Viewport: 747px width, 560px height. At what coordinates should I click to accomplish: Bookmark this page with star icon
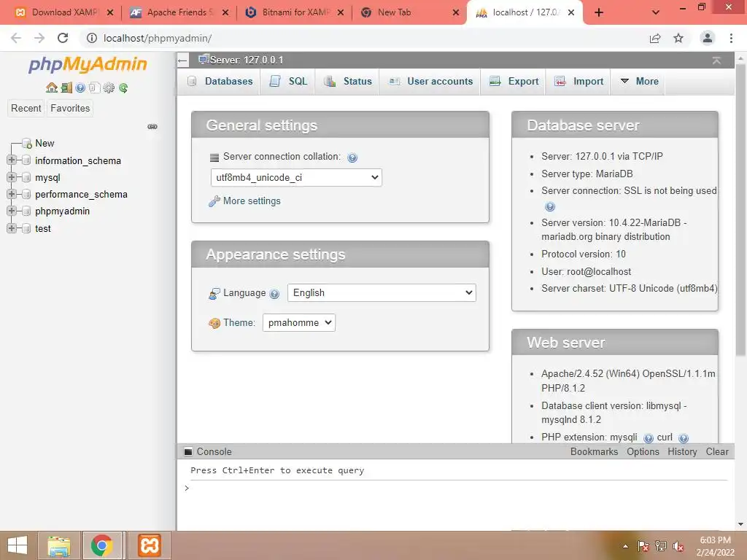678,38
